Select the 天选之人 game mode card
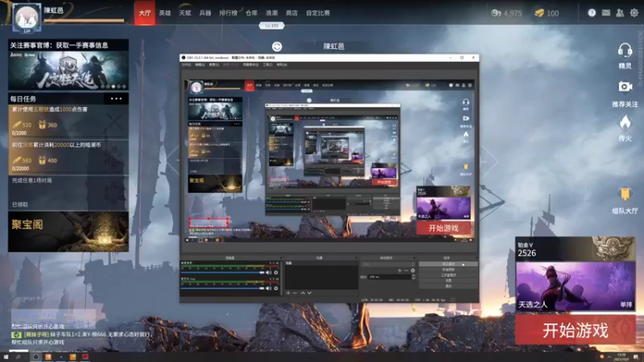Viewport: 644px width, 362px height. tap(576, 286)
